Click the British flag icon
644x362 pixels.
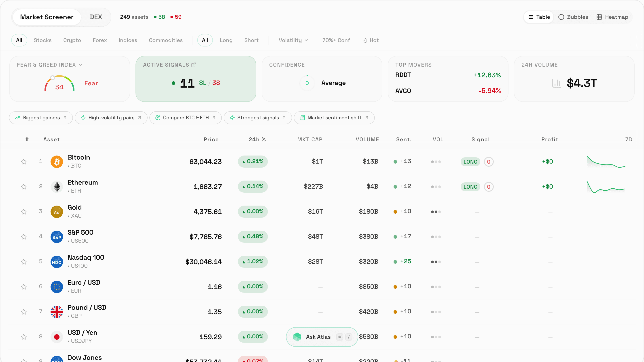[x=57, y=312]
